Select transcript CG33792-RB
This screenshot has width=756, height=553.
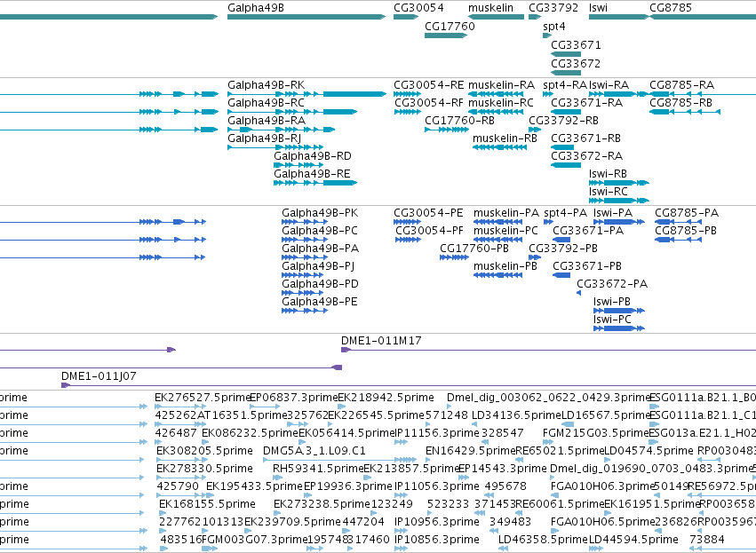[563, 121]
